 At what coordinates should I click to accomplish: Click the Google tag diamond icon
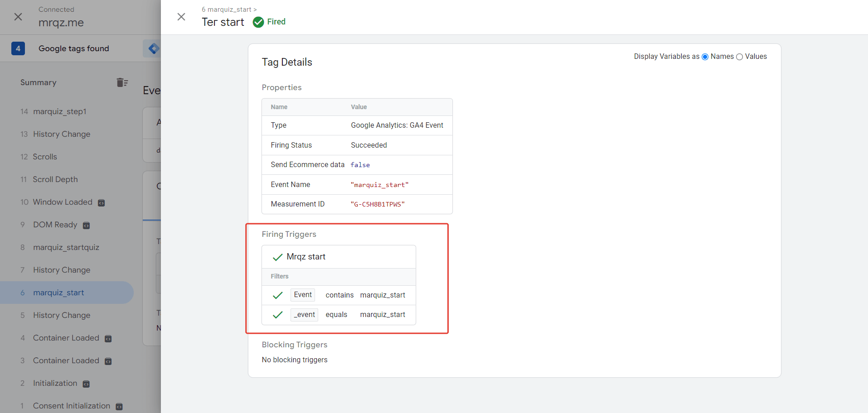[x=153, y=48]
